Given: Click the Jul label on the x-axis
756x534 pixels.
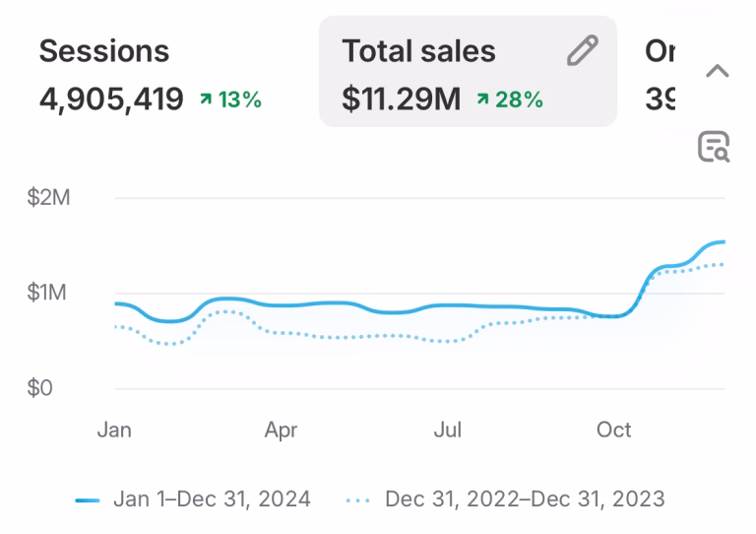Looking at the screenshot, I should 448,431.
